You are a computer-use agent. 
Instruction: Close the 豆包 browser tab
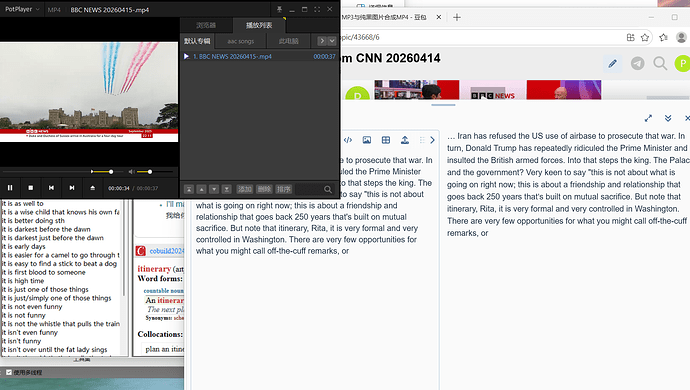pyautogui.click(x=439, y=17)
